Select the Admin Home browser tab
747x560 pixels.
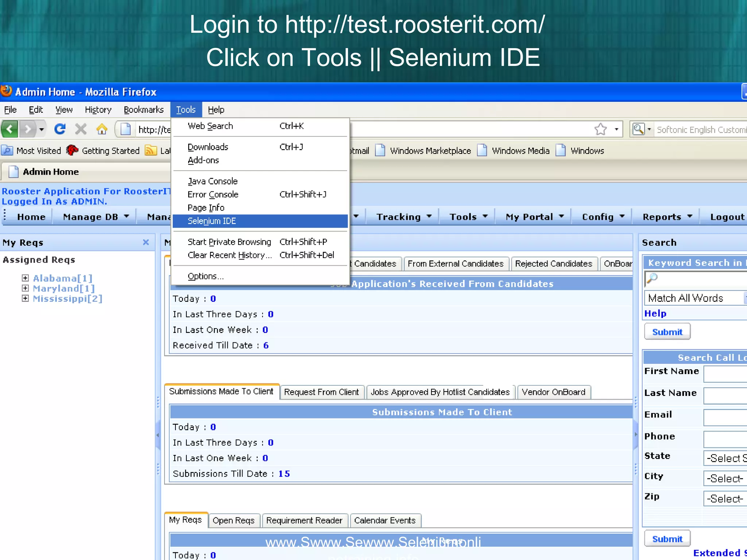coord(86,172)
